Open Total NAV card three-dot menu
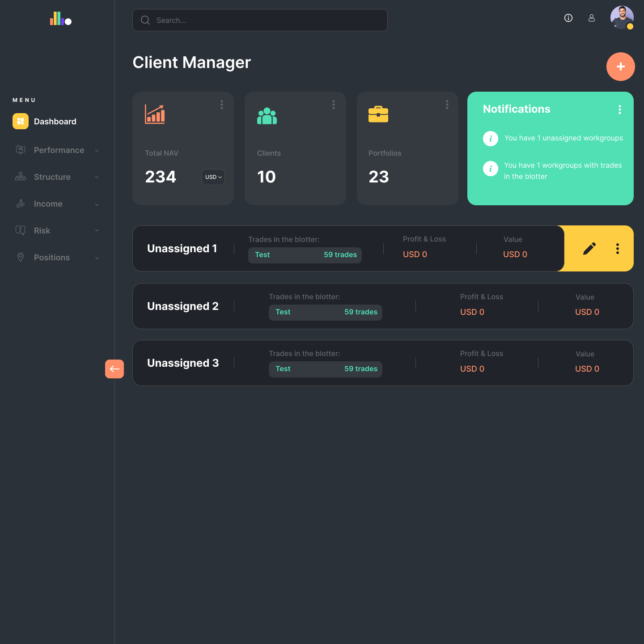Image resolution: width=644 pixels, height=644 pixels. [x=222, y=105]
